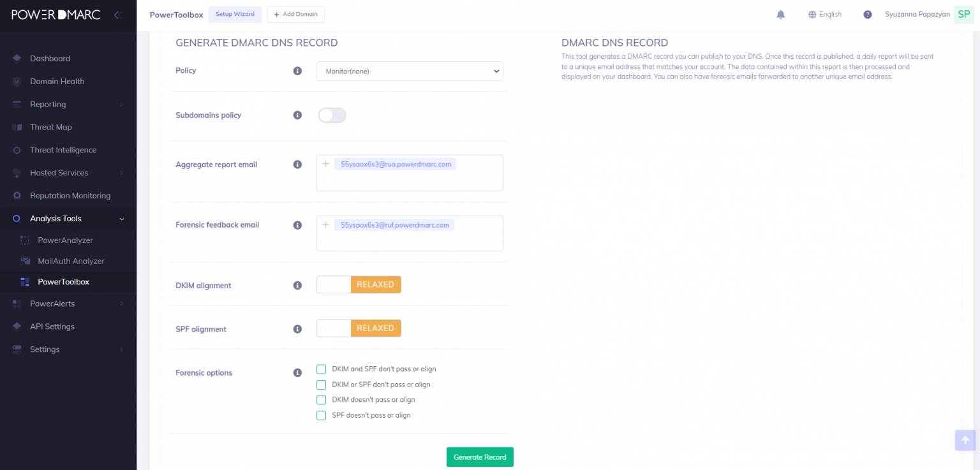Click the scroll-to-top arrow button

(965, 440)
